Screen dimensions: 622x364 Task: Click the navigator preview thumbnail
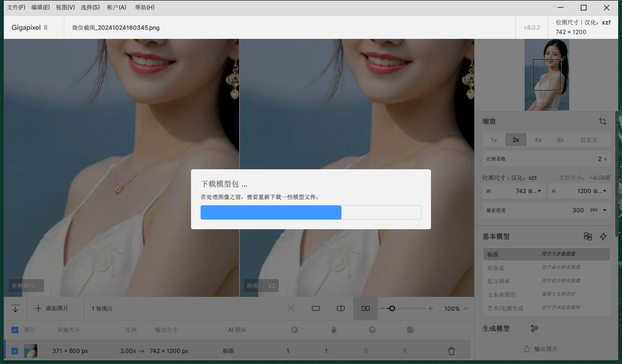(547, 75)
